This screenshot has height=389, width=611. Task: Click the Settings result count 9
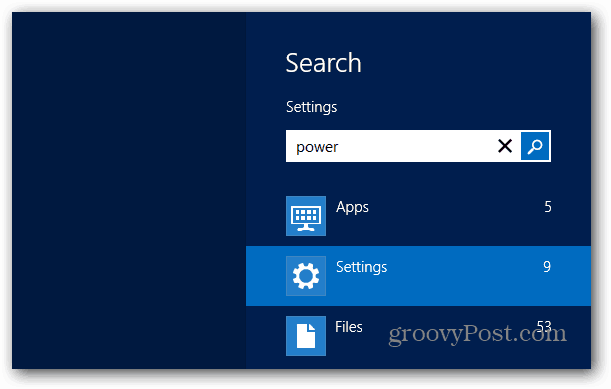pos(547,267)
